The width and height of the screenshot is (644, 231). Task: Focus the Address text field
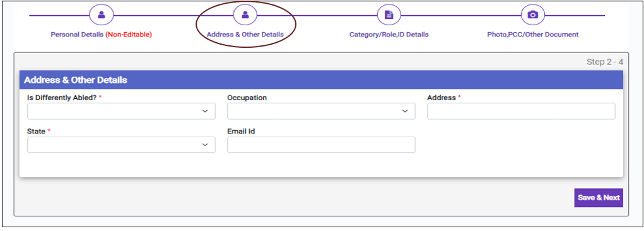521,111
